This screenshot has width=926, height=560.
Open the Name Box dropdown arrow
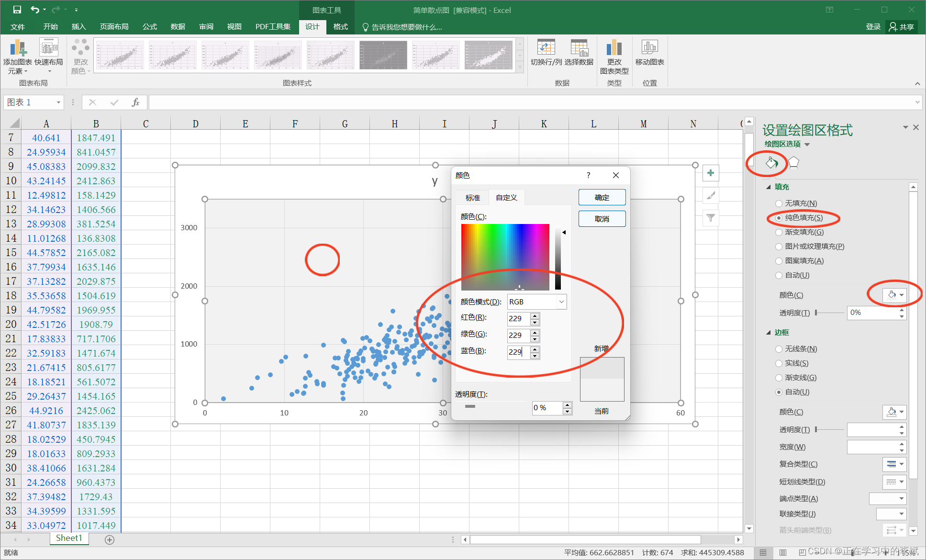pyautogui.click(x=58, y=102)
